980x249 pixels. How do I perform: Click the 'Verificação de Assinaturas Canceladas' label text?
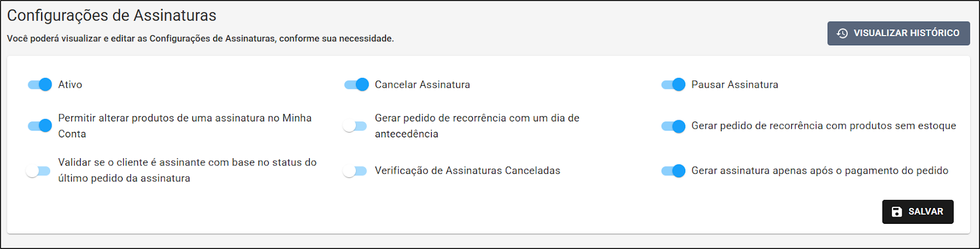pyautogui.click(x=467, y=170)
